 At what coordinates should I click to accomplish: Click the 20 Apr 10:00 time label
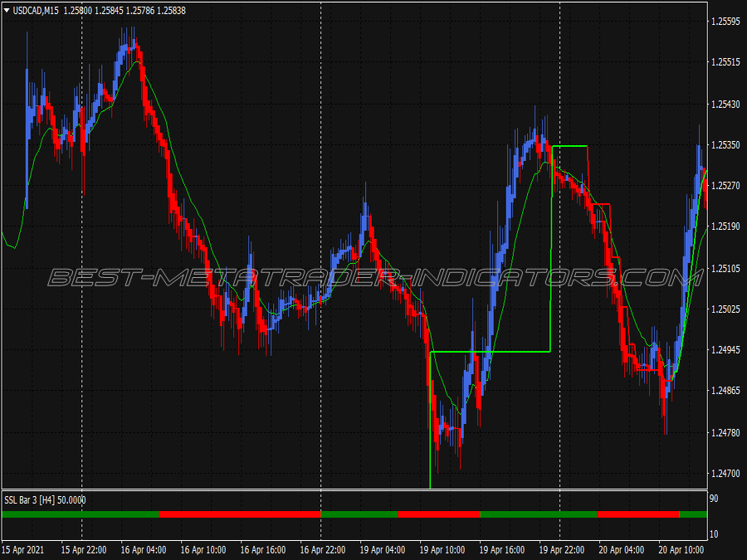(x=681, y=549)
